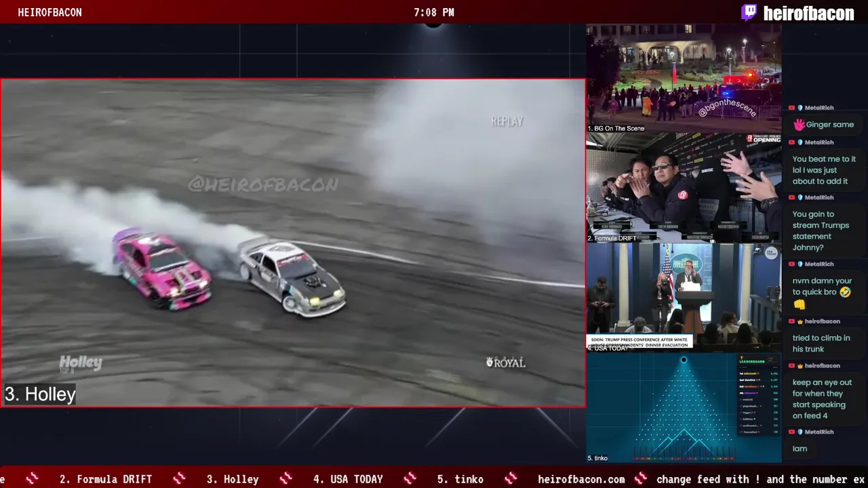868x488 pixels.
Task: Click the Holley logo in the video
Action: [80, 364]
